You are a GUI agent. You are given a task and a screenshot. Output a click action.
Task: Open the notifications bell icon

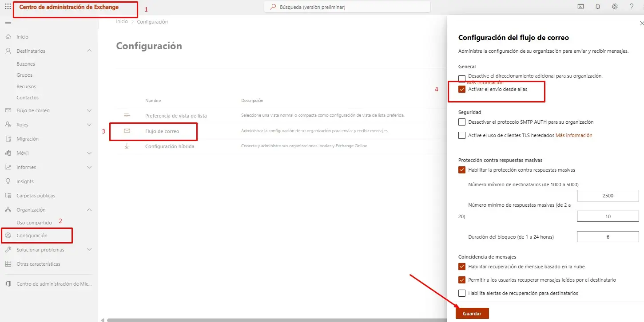click(598, 7)
